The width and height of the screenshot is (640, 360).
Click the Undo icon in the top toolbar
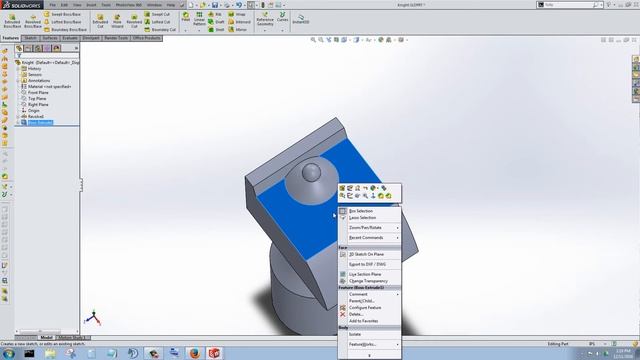(239, 5)
